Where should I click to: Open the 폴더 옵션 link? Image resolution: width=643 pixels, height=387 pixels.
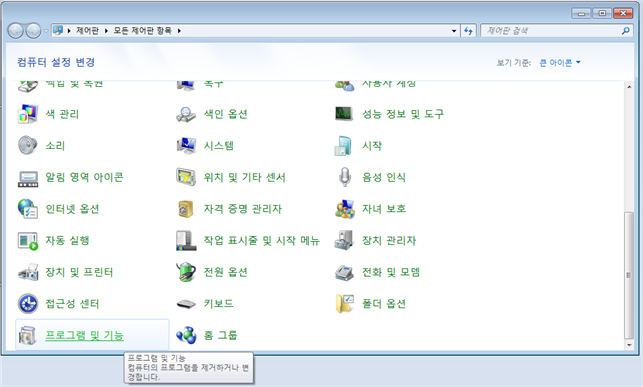[x=384, y=304]
